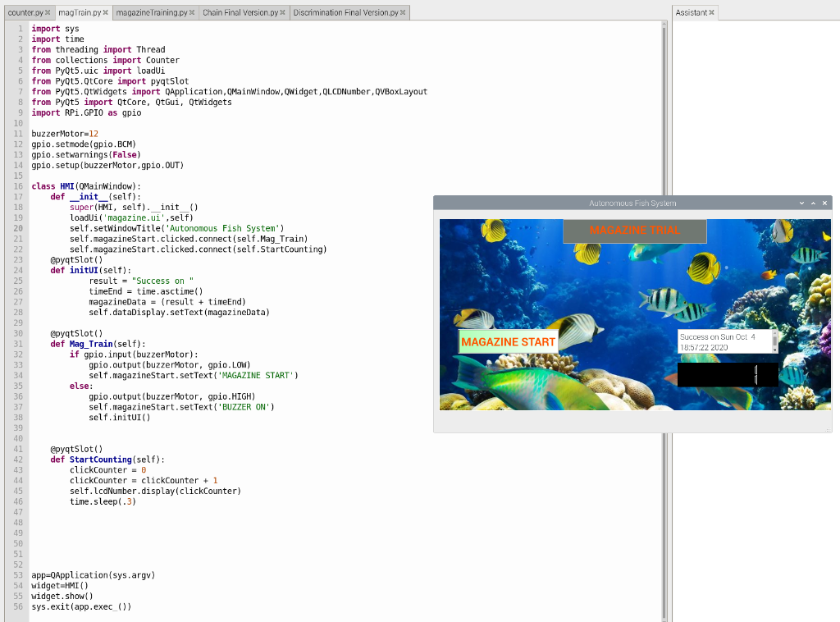Switch to the counter.py tab
Screen dimensions: 840x622
click(x=25, y=12)
